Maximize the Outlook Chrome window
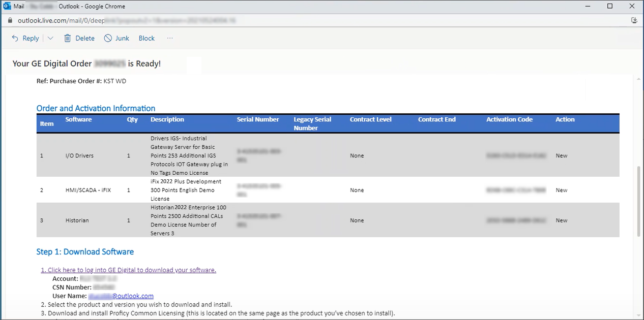Image resolution: width=644 pixels, height=320 pixels. [610, 6]
